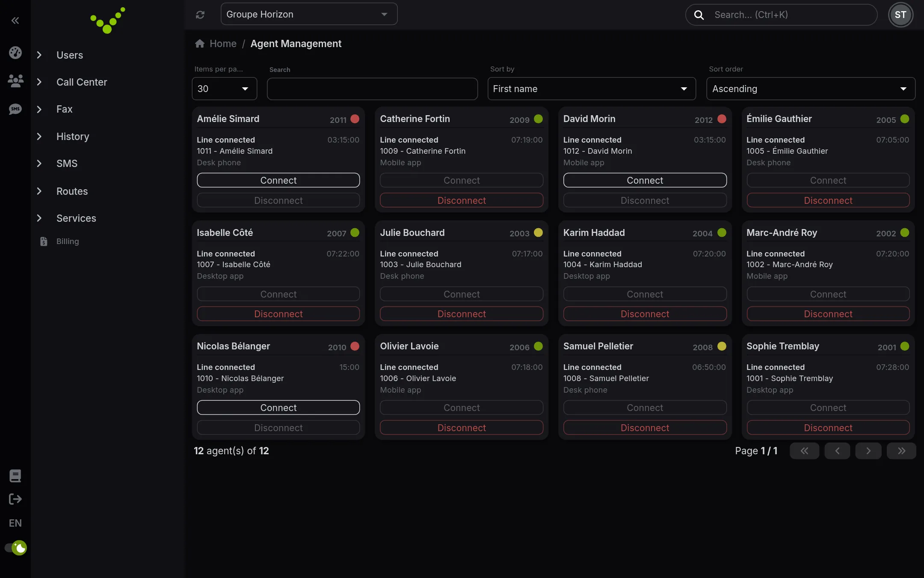Click the logout arrow icon
This screenshot has width=924, height=578.
(x=15, y=499)
